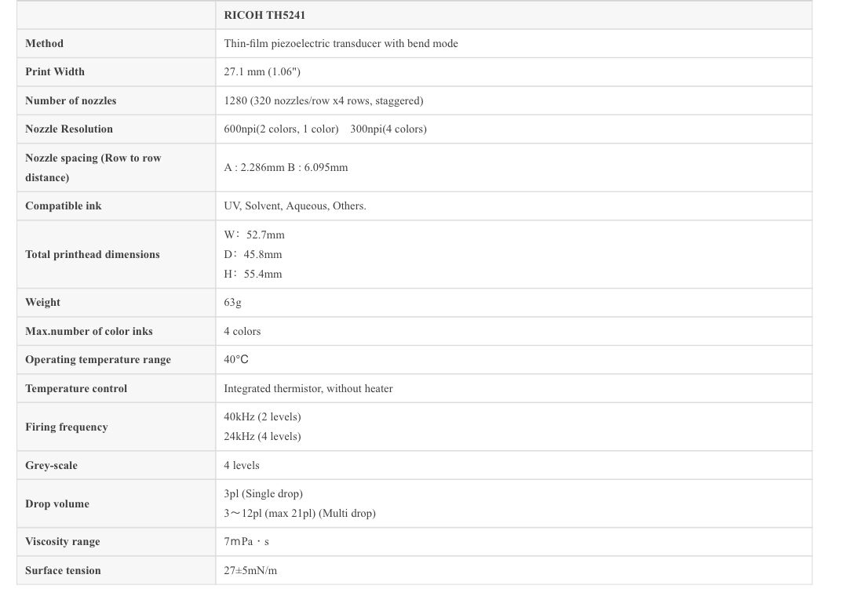Click the Grey-scale value 4 levels
This screenshot has height=589, width=868.
242,466
